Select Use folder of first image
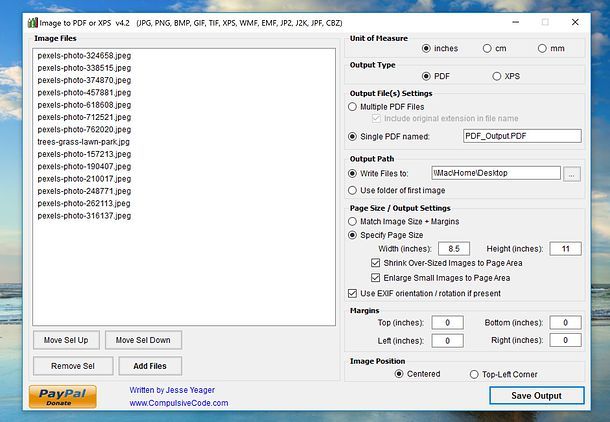The image size is (610, 422). click(352, 190)
